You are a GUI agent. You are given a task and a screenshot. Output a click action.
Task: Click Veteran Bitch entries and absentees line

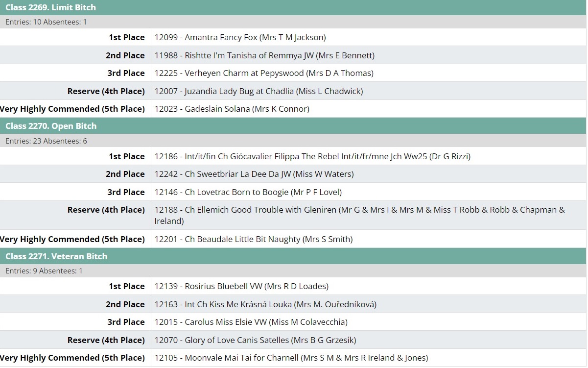click(44, 271)
